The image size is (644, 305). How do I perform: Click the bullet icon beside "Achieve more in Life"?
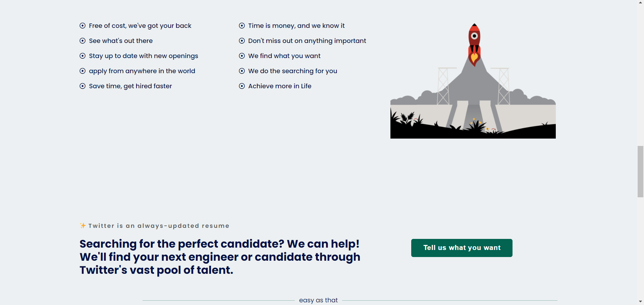(x=242, y=86)
